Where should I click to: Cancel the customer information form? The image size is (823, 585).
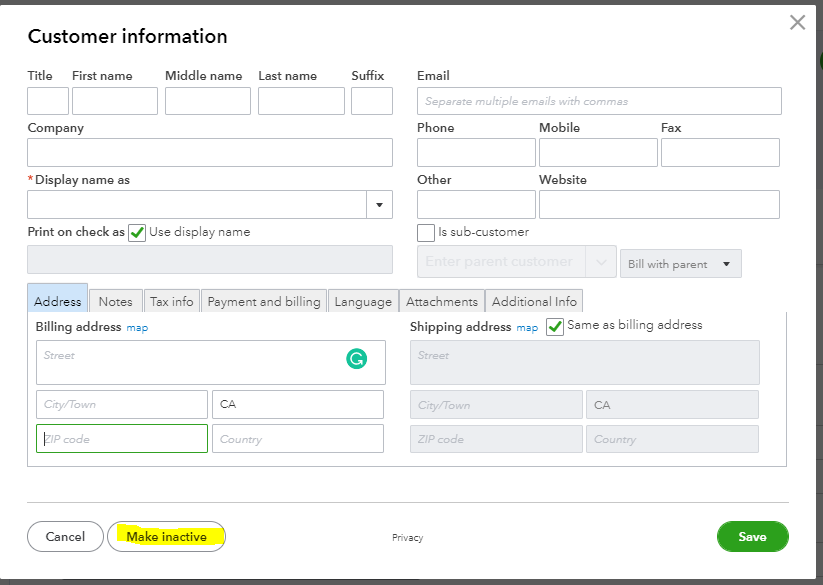[65, 537]
